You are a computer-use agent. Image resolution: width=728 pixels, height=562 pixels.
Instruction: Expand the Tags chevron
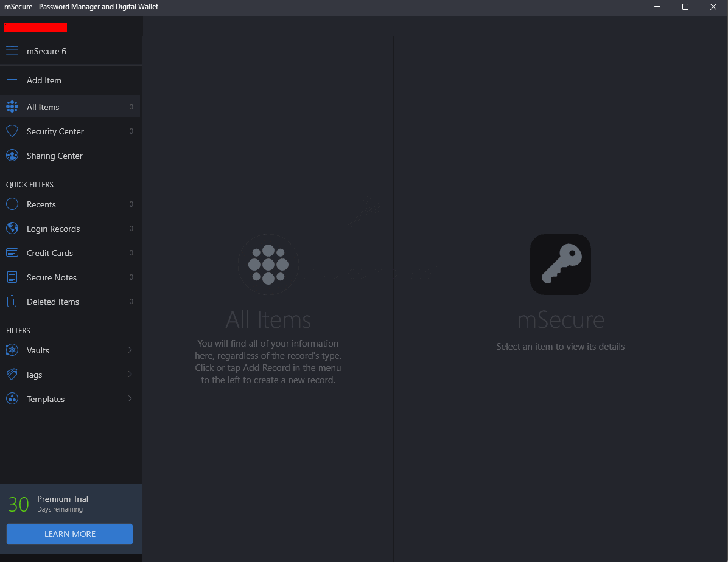tap(130, 374)
